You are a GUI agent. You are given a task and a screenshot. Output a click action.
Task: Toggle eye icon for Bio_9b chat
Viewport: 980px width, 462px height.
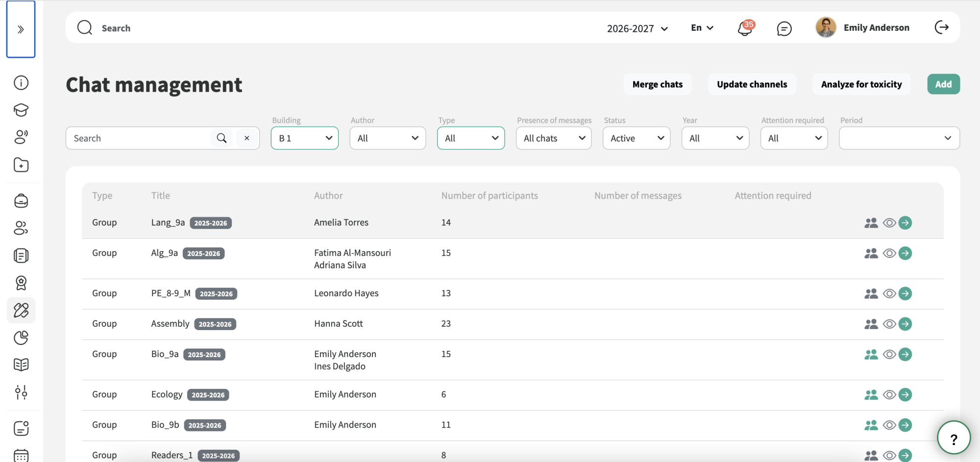[889, 425]
